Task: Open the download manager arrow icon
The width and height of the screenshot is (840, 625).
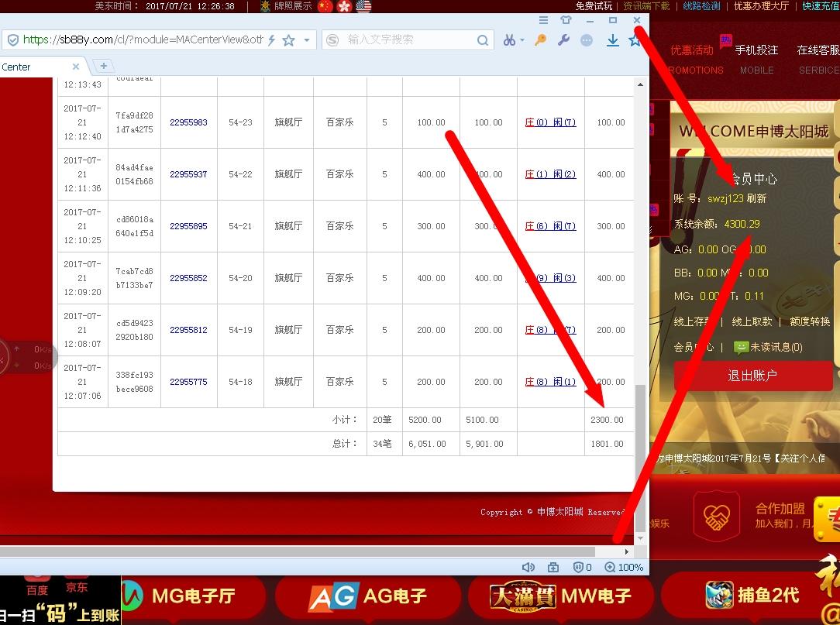Action: click(x=613, y=39)
